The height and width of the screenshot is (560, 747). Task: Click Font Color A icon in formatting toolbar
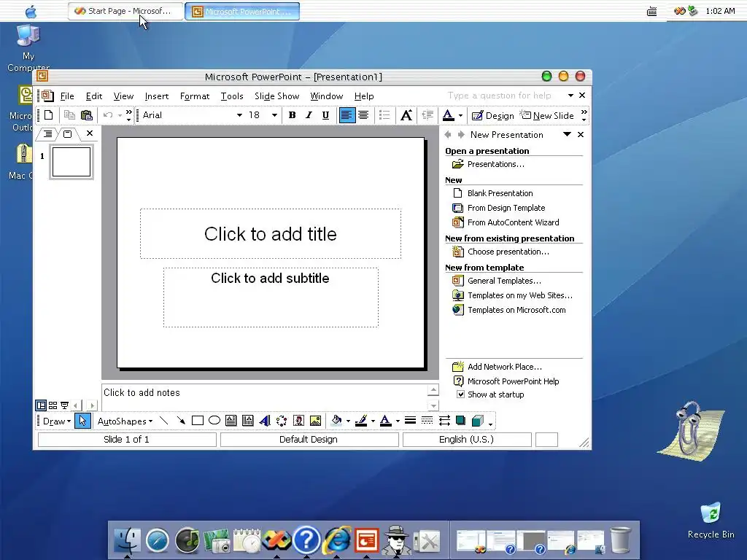pyautogui.click(x=449, y=115)
